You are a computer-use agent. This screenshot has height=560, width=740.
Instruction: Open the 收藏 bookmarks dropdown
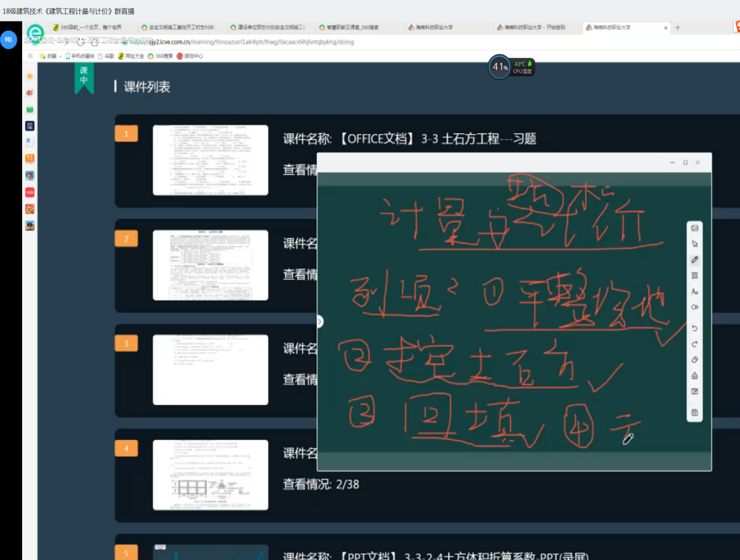[51, 56]
